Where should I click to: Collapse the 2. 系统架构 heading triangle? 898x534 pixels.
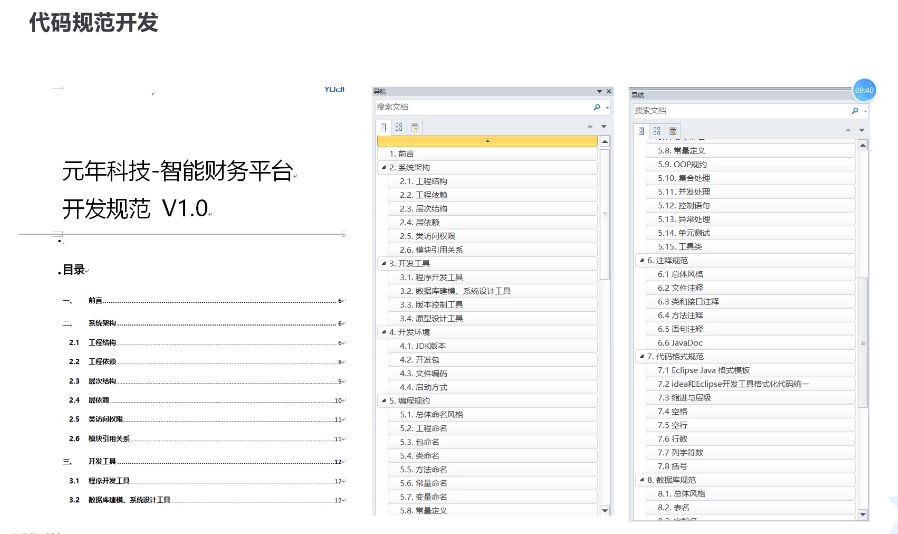[x=384, y=167]
